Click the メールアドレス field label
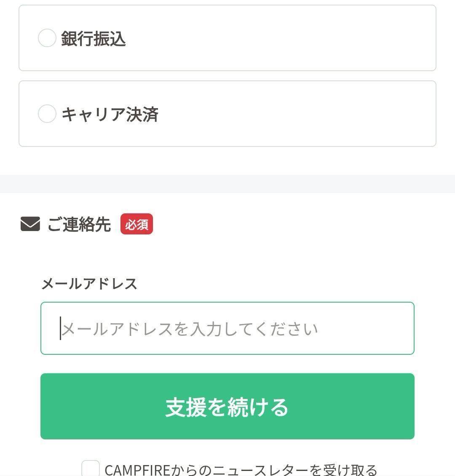The image size is (455, 476). pyautogui.click(x=89, y=284)
